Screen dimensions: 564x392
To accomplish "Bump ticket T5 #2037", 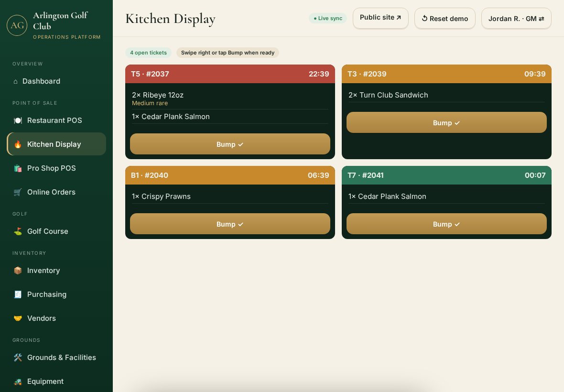I will (230, 144).
